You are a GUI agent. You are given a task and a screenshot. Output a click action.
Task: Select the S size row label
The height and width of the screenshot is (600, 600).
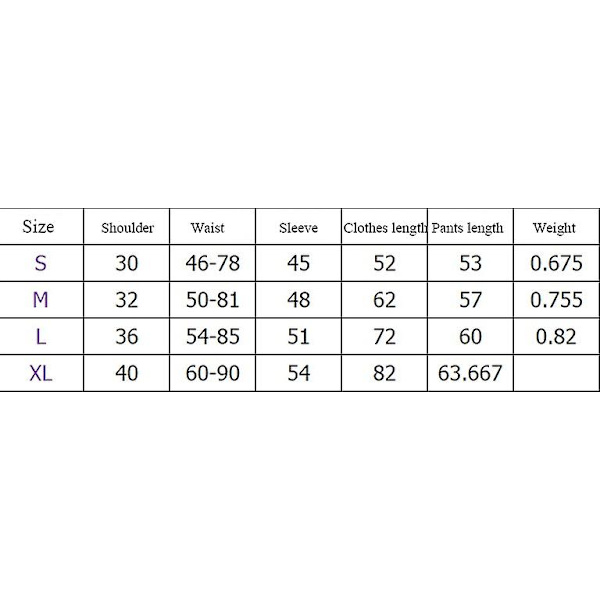41,263
